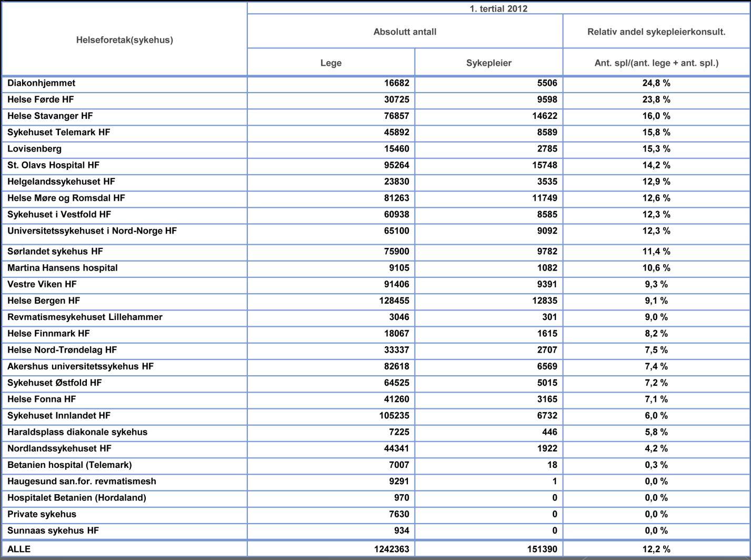Click Sykepleier value 14622 for Helse Stavanger
The width and height of the screenshot is (751, 560).
tap(545, 116)
